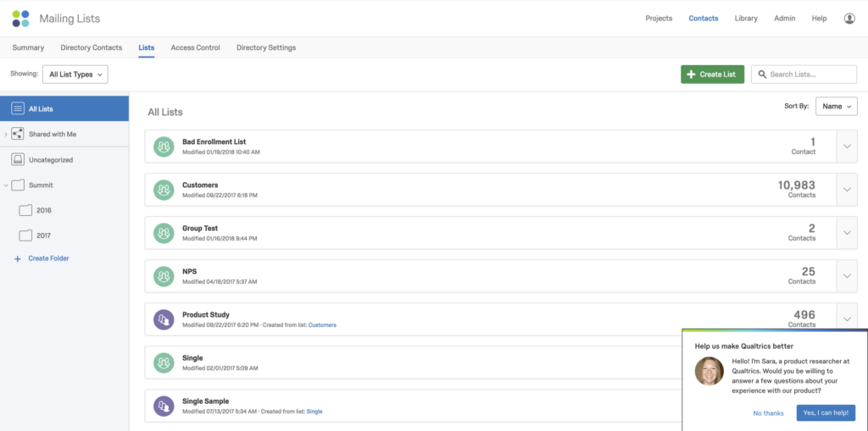
Task: Switch to the Directory Contacts tab
Action: tap(92, 47)
